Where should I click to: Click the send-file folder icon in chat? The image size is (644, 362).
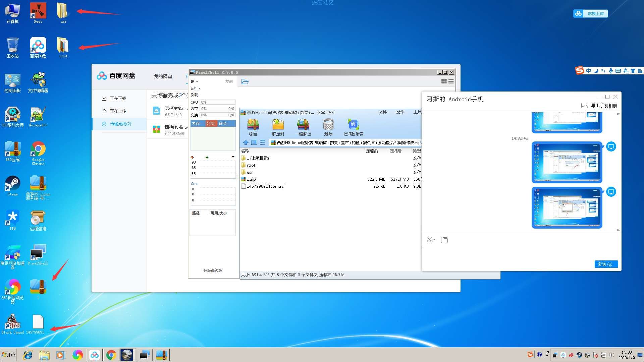tap(444, 240)
